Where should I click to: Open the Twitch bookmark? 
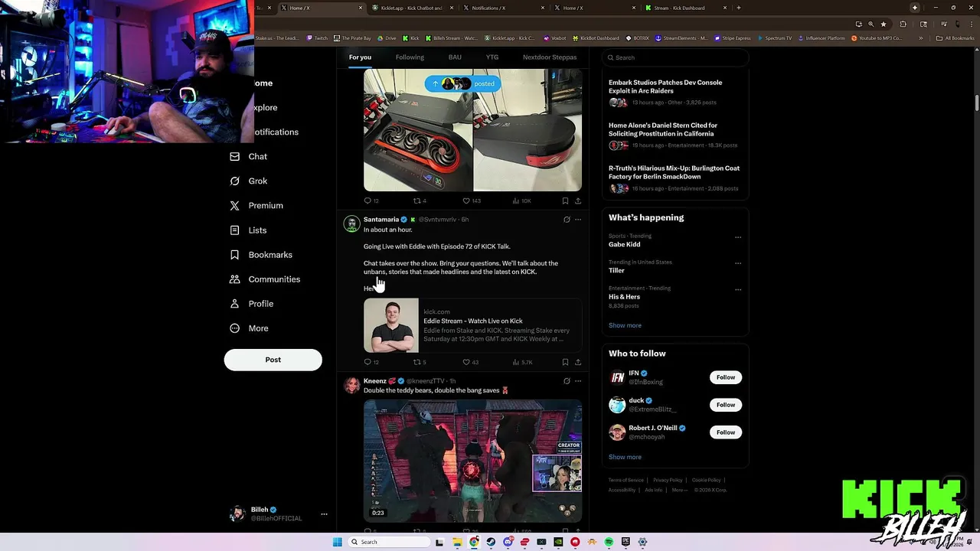point(317,38)
